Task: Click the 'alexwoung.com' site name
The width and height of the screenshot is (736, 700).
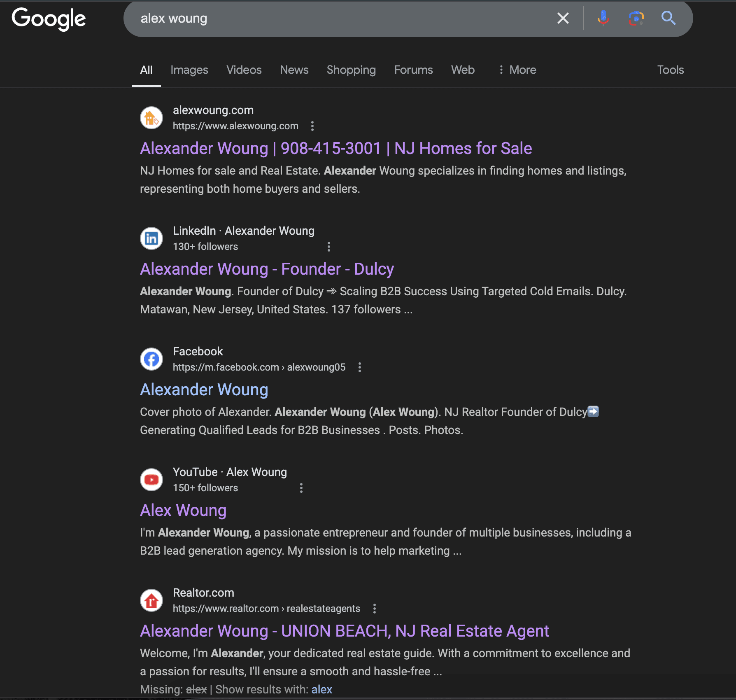Action: [x=213, y=110]
